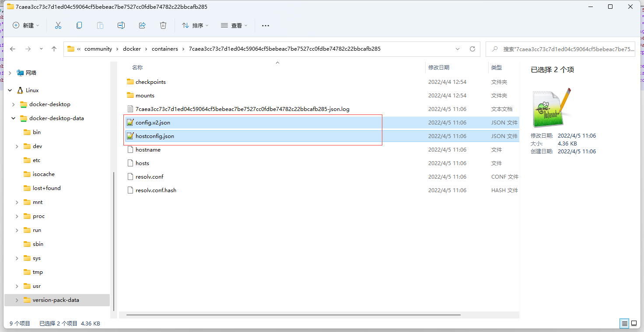
Task: Select the bin folder in sidebar
Action: coord(36,132)
